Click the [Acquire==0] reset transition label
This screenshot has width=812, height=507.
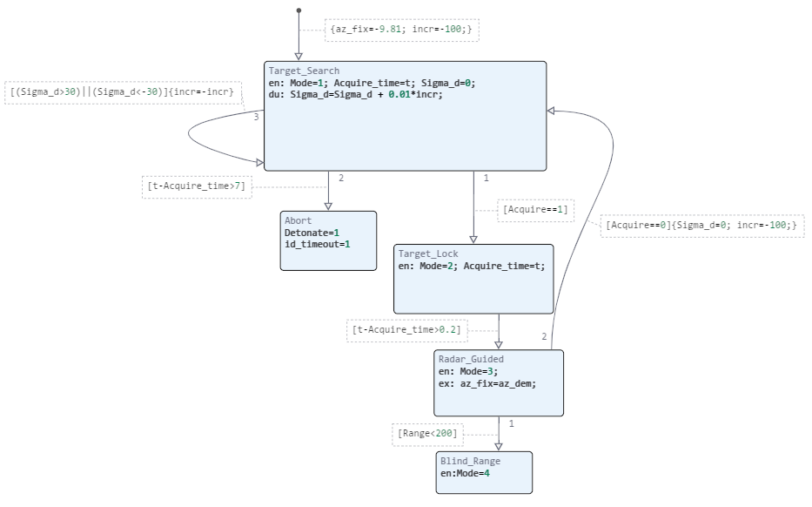[x=701, y=226]
